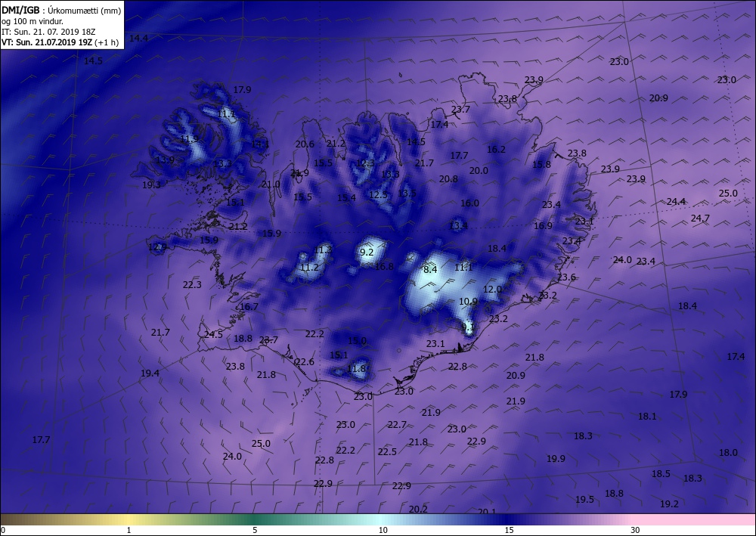This screenshot has width=756, height=536.
Task: Click the map value 16.0
Action: tap(469, 203)
